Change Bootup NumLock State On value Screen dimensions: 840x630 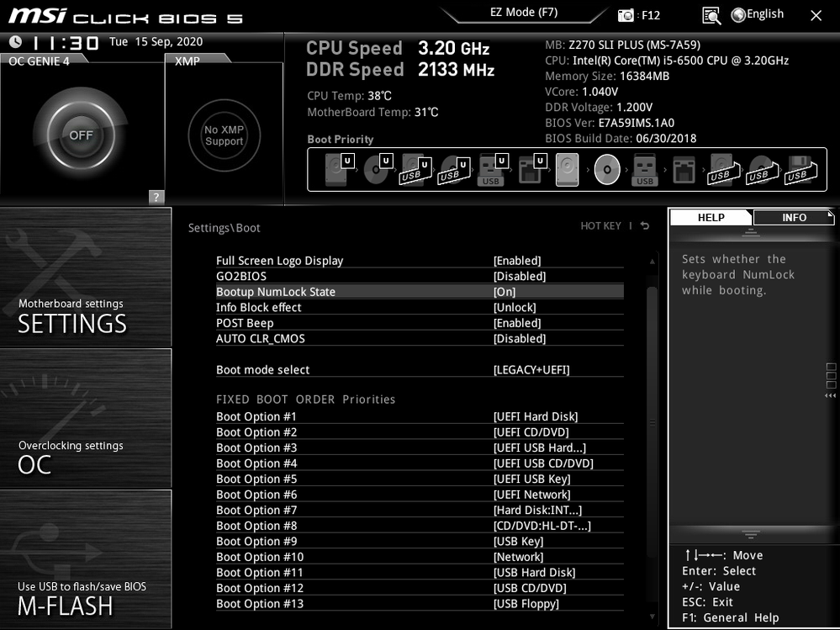pyautogui.click(x=505, y=292)
